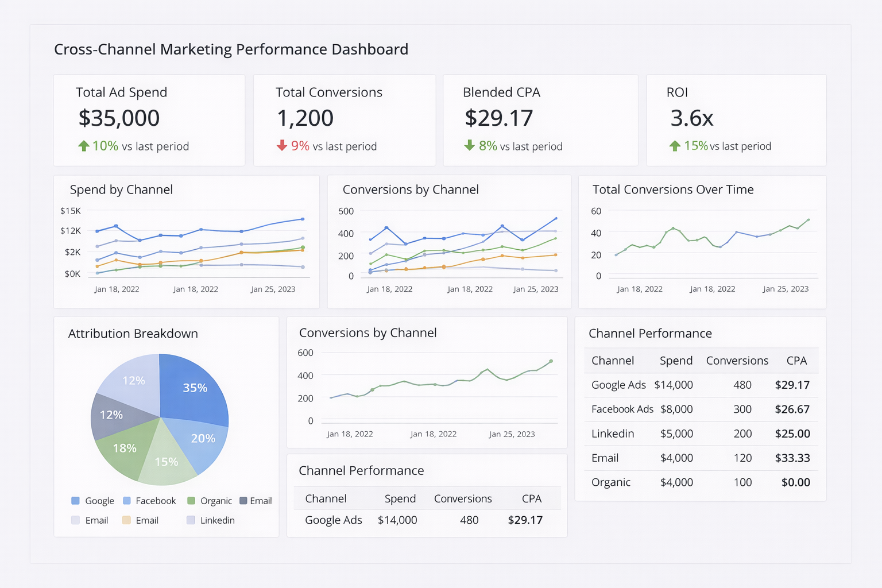Select the Facebook legend color swatch
Screen dimensions: 882x588
click(x=127, y=501)
